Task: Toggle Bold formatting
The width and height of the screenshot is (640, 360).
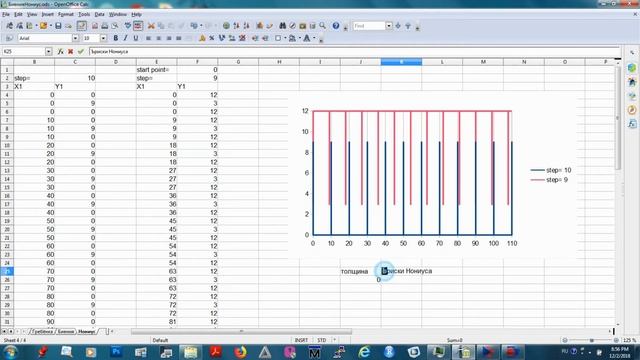Action: click(x=116, y=38)
